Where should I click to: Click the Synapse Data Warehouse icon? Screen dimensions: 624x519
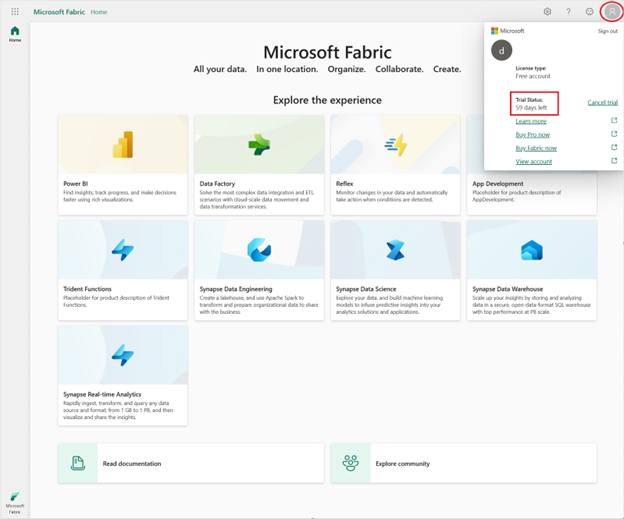(x=532, y=250)
